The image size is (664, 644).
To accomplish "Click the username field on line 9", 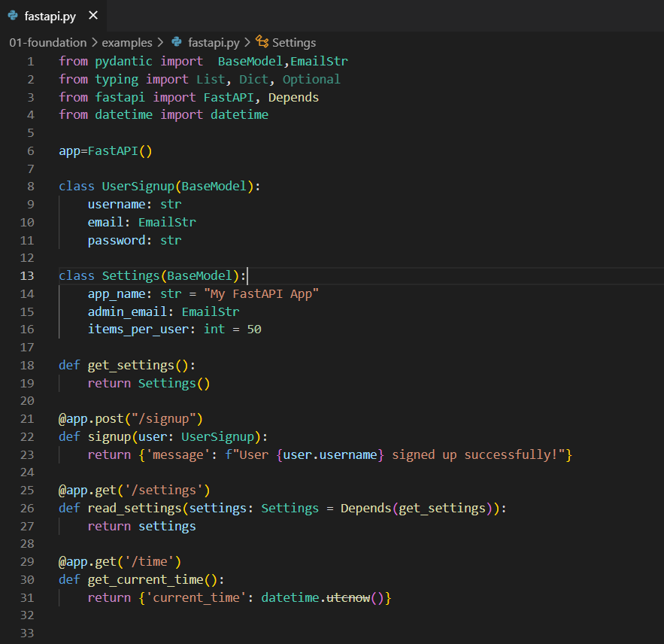I will click(117, 204).
